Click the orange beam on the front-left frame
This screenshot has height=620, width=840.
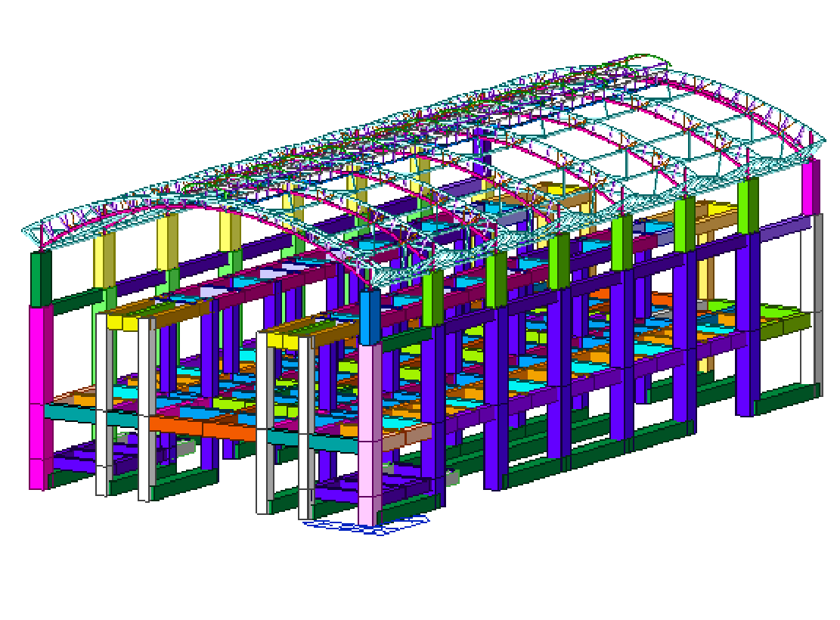coord(203,429)
